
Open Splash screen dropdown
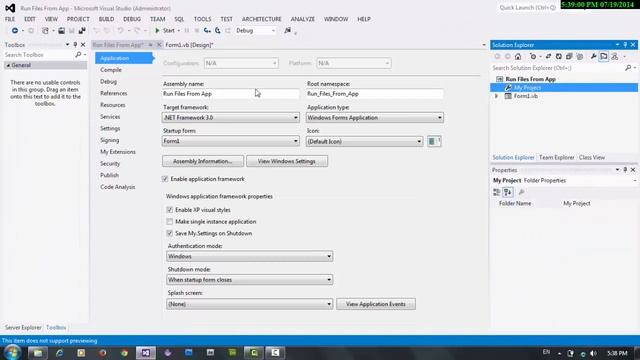(249, 304)
